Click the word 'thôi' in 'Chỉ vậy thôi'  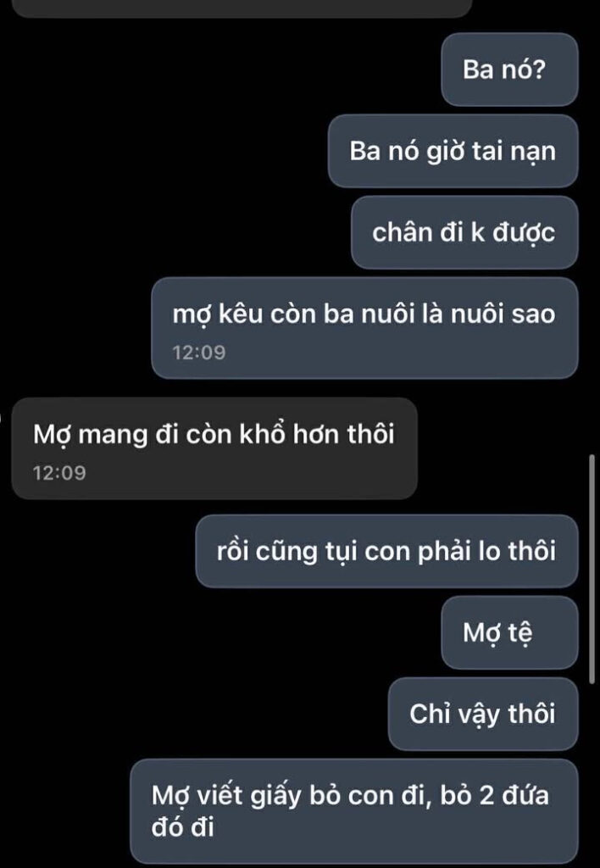[532, 714]
